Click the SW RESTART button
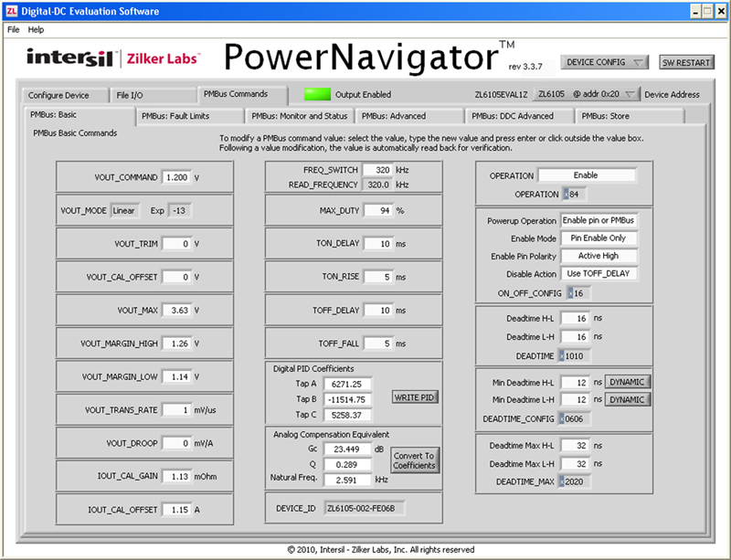This screenshot has width=731, height=560. (686, 62)
